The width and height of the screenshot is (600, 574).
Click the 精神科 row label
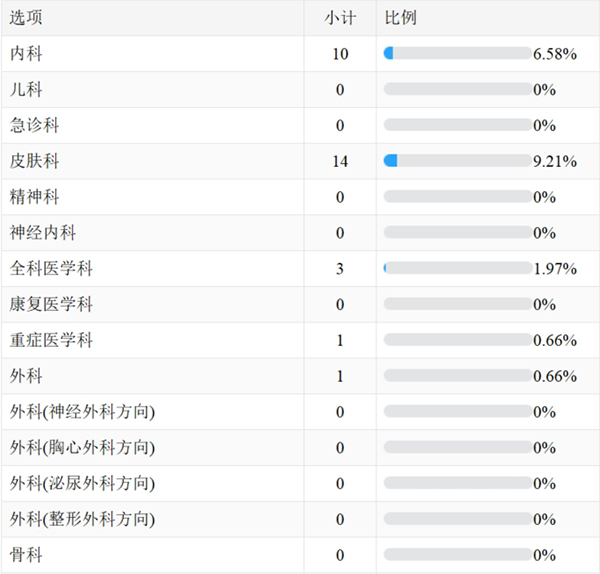34,197
